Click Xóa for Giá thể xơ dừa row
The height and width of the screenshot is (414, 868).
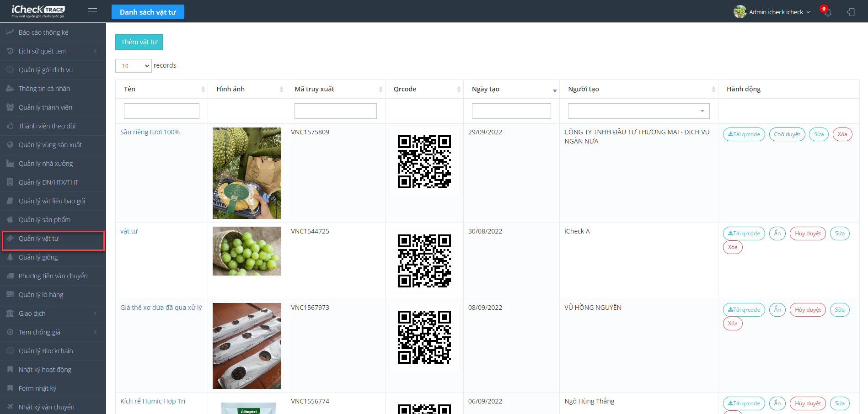[733, 324]
